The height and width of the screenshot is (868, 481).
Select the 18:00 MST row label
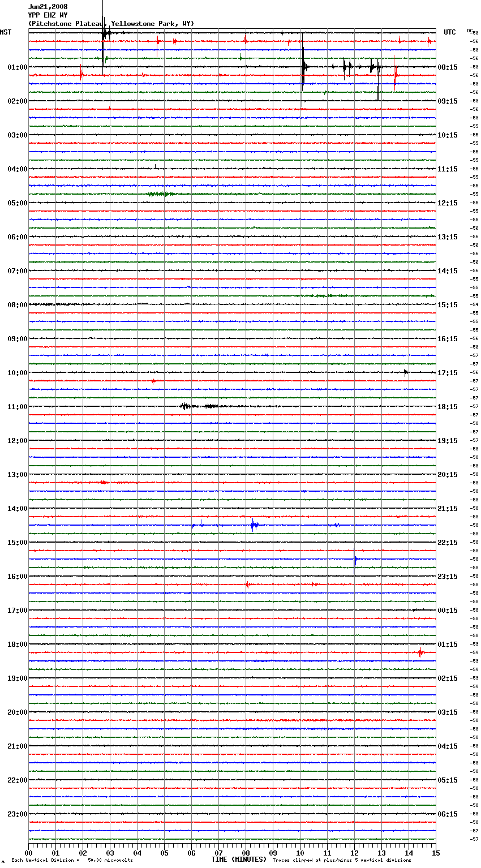18,644
